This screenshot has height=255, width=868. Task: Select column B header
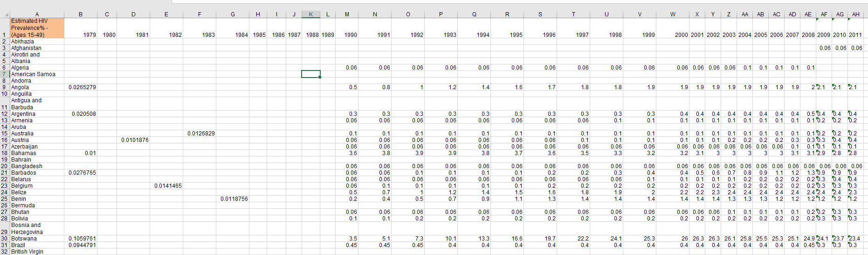coord(81,14)
